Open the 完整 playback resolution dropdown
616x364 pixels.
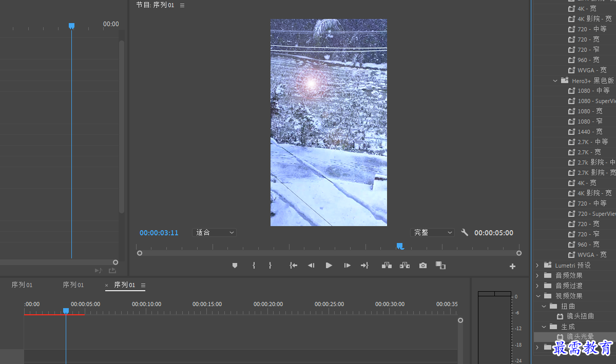[432, 232]
